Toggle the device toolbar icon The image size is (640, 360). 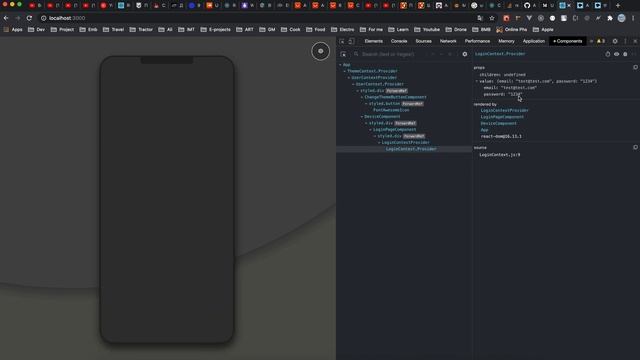pos(351,41)
